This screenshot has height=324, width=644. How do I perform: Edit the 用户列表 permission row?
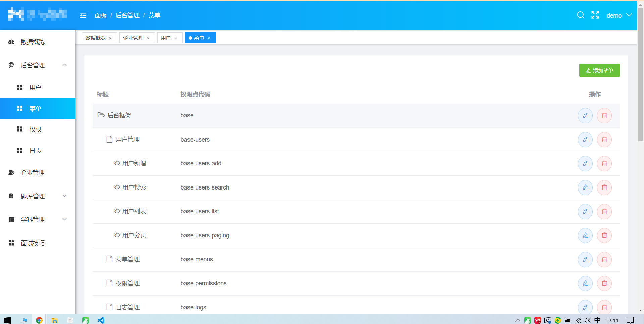tap(585, 212)
